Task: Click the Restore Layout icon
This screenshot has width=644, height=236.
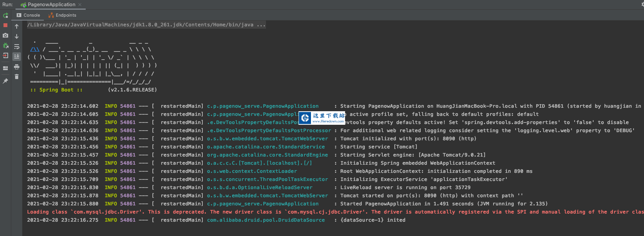Action: 5,68
